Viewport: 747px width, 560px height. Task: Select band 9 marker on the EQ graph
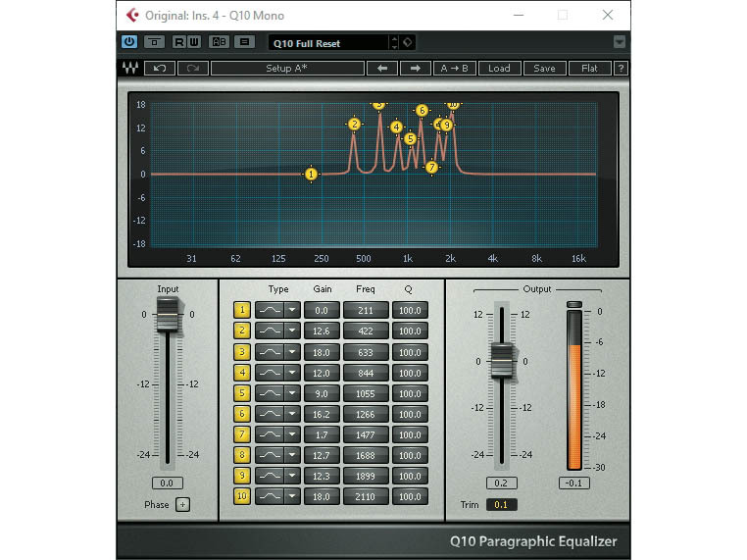click(x=446, y=125)
